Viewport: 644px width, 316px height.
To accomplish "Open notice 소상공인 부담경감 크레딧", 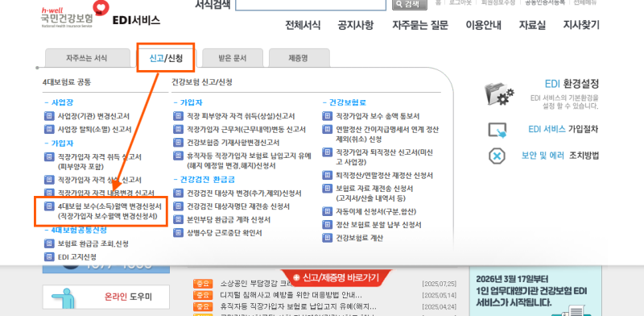I will click(x=256, y=284).
